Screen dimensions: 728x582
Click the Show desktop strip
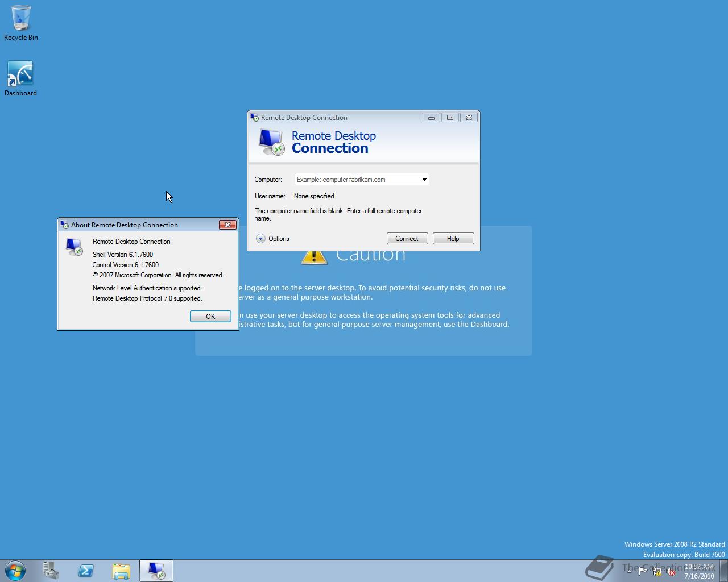pos(723,571)
